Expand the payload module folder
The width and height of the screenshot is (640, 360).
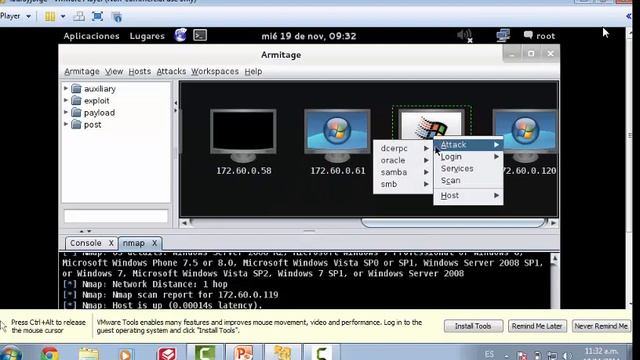pyautogui.click(x=66, y=112)
